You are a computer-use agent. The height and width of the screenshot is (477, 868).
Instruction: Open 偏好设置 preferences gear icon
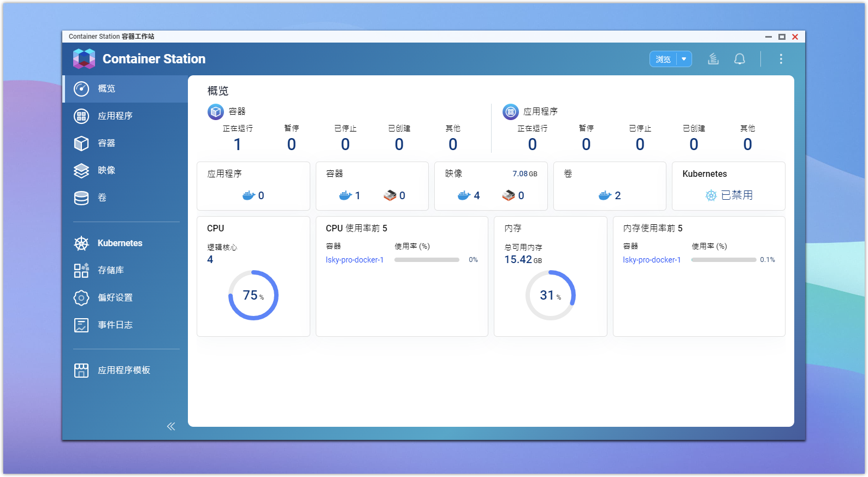pyautogui.click(x=81, y=297)
